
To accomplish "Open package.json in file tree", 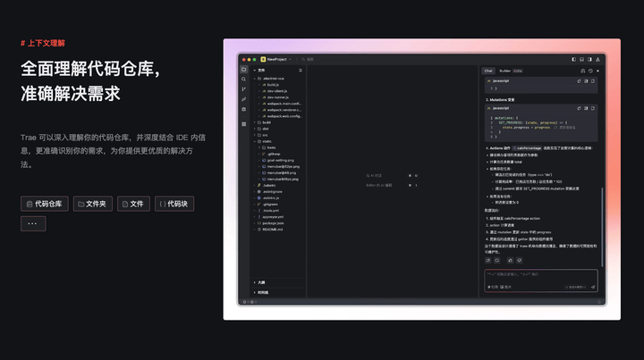I will pyautogui.click(x=273, y=223).
